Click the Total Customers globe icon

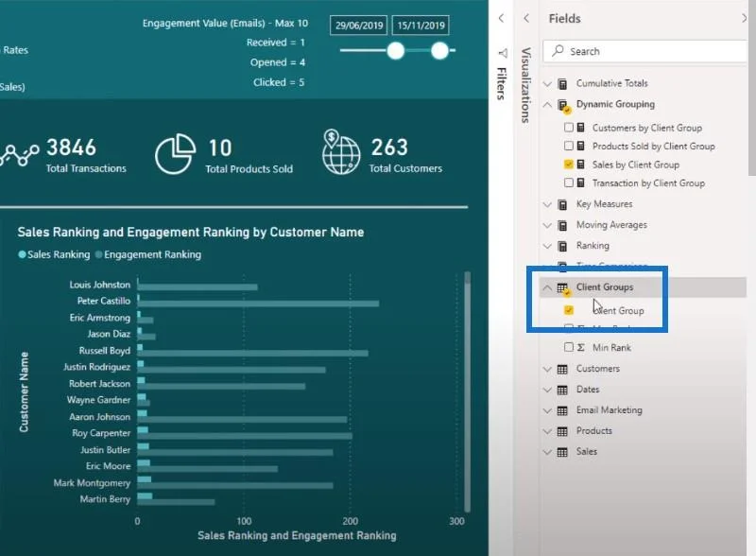click(341, 152)
